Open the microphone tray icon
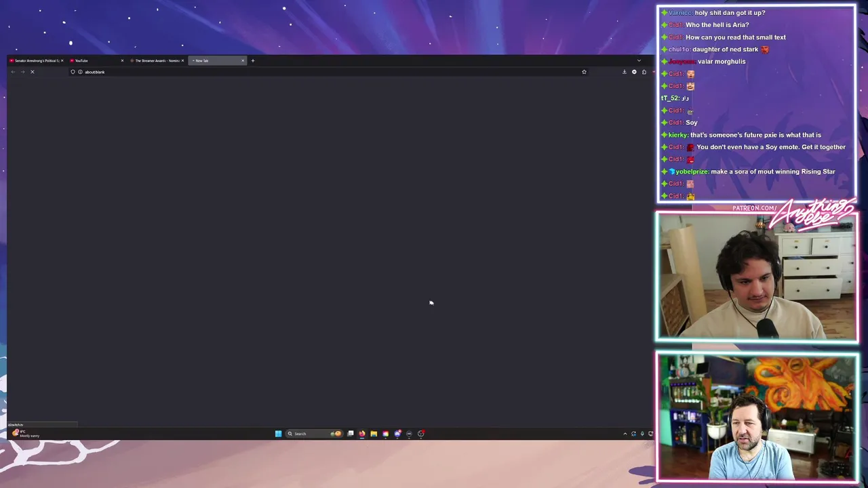 (642, 434)
